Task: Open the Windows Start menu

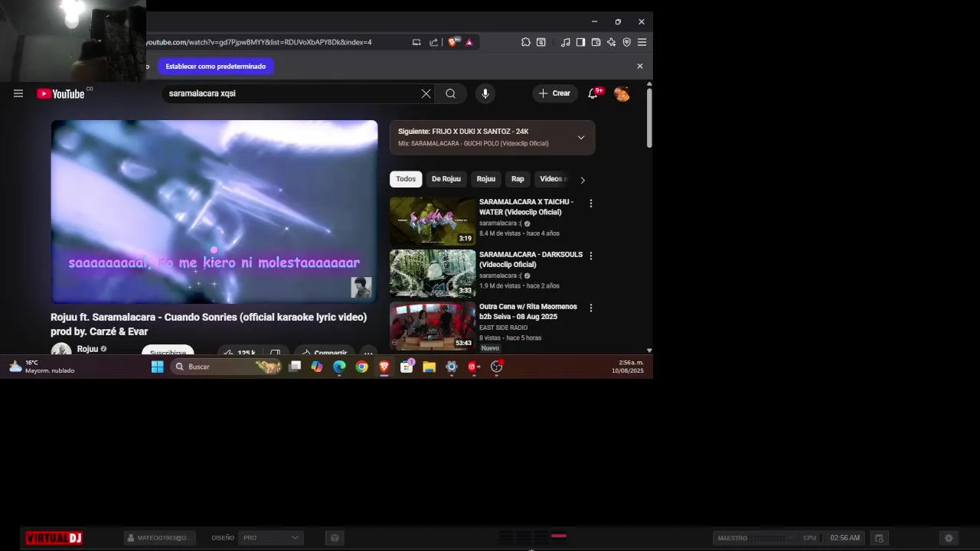Action: 157,367
